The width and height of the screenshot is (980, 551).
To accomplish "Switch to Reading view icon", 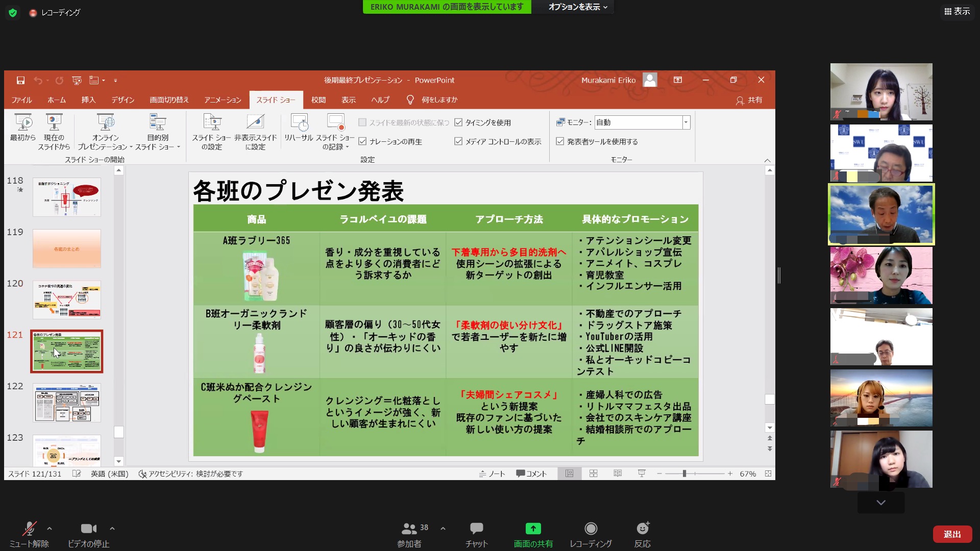I will [618, 473].
